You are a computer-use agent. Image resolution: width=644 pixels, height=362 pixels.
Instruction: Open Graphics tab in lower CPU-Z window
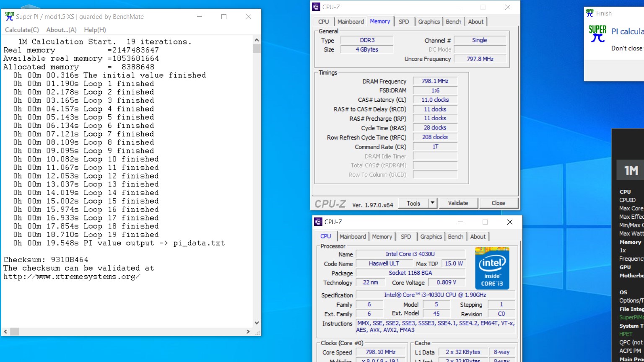click(431, 237)
